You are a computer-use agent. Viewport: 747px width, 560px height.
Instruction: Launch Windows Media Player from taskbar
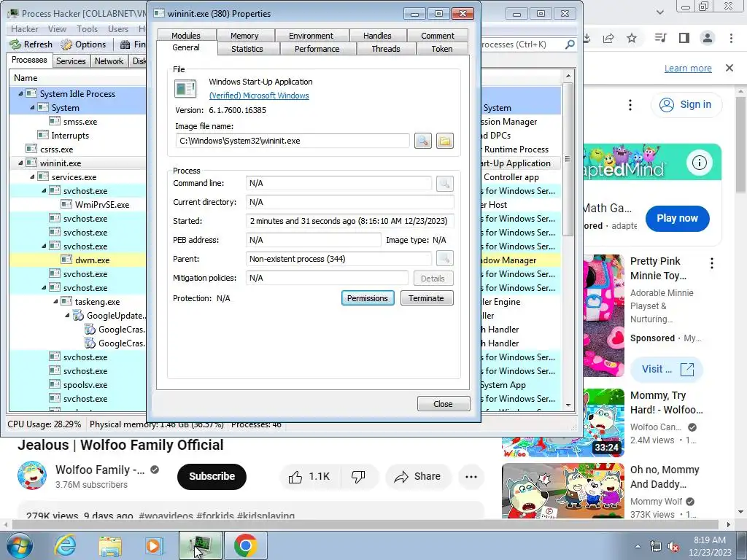154,545
